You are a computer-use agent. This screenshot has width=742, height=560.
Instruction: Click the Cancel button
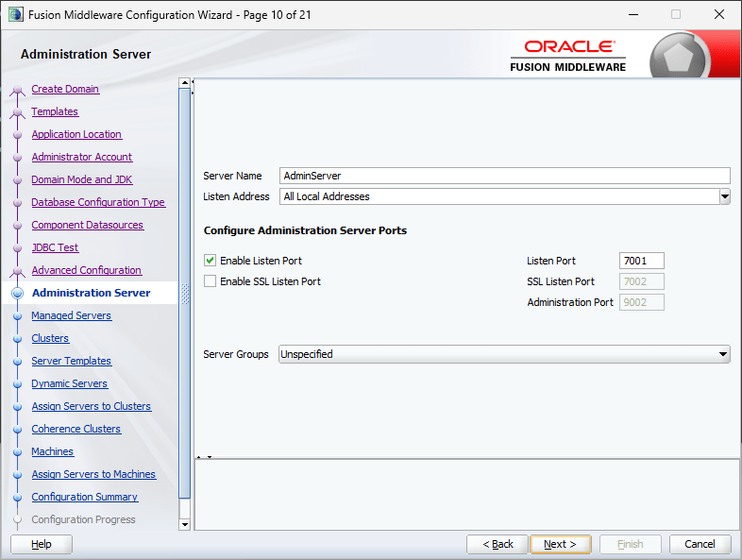[700, 544]
